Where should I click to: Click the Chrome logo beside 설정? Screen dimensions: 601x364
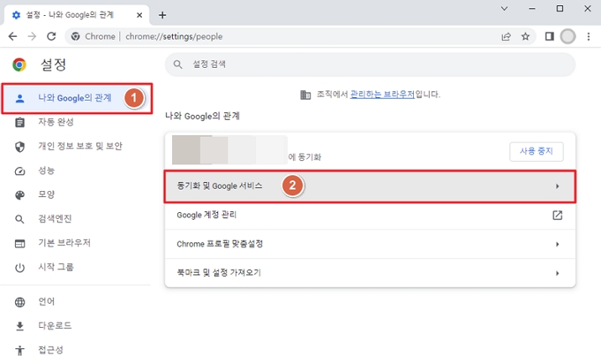tap(19, 65)
